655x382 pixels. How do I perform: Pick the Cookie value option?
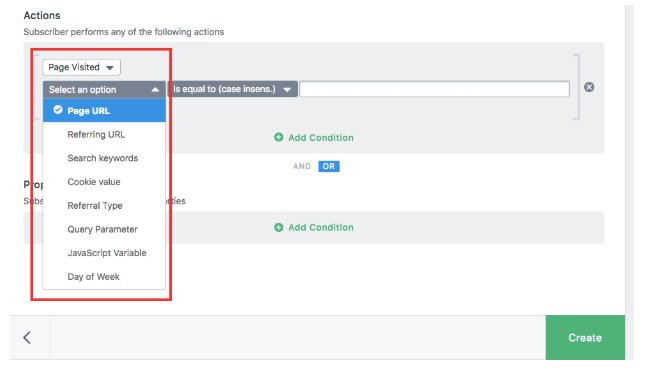pos(104,182)
